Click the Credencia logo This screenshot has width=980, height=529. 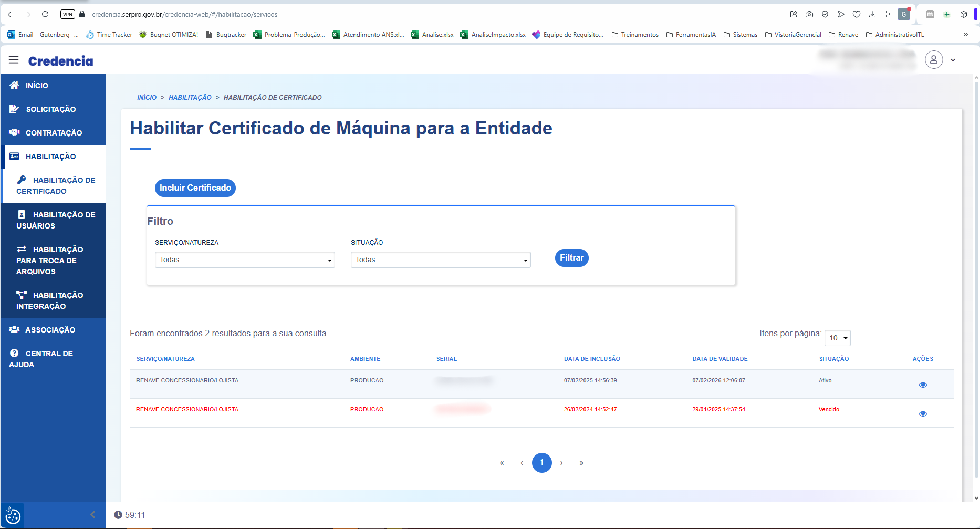[60, 61]
